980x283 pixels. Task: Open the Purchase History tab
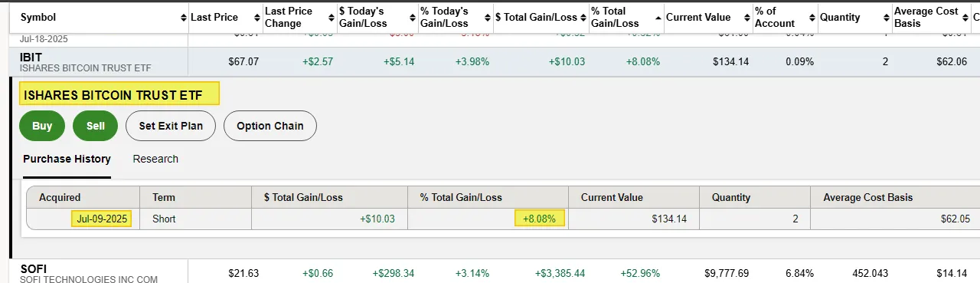(x=67, y=160)
